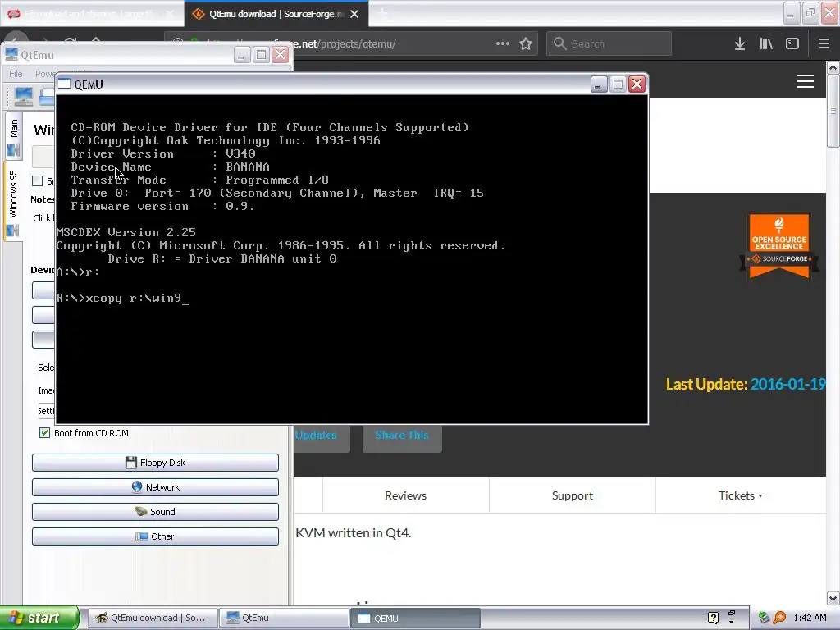This screenshot has width=840, height=630.
Task: Open the Firefox hamburger menu
Action: point(824,44)
